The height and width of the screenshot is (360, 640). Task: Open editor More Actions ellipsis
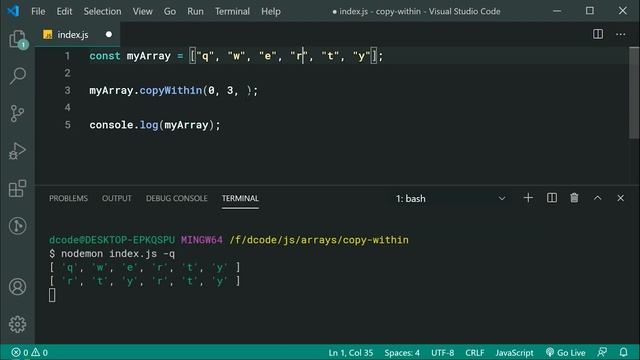coord(620,34)
